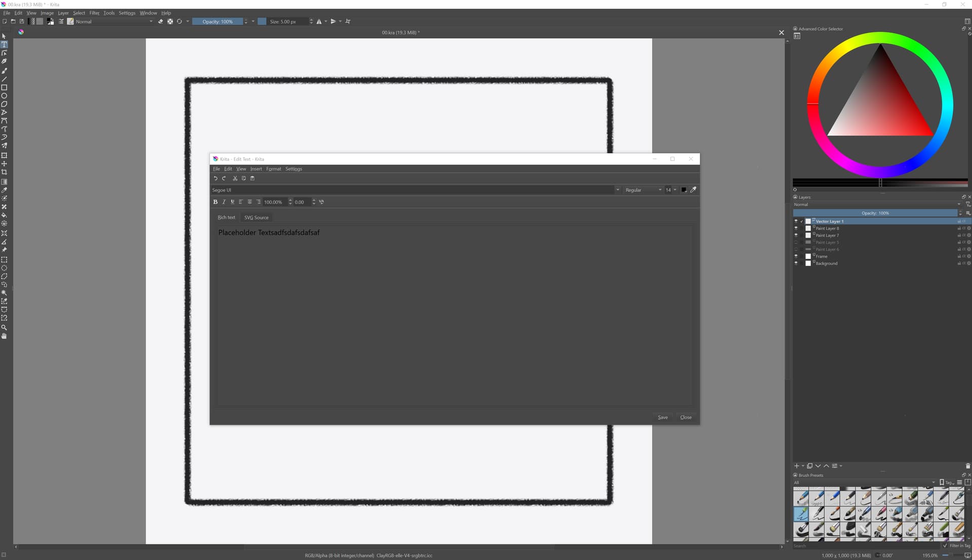972x560 pixels.
Task: Select the Fill bucket tool
Action: point(4,215)
